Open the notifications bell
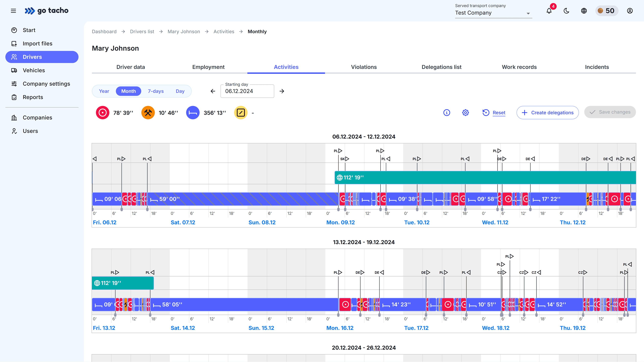 (x=549, y=11)
